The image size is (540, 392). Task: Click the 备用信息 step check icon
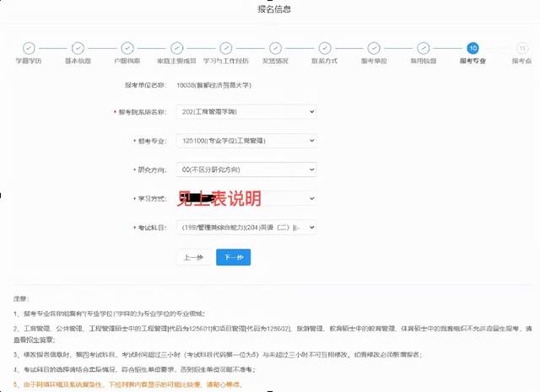click(424, 48)
